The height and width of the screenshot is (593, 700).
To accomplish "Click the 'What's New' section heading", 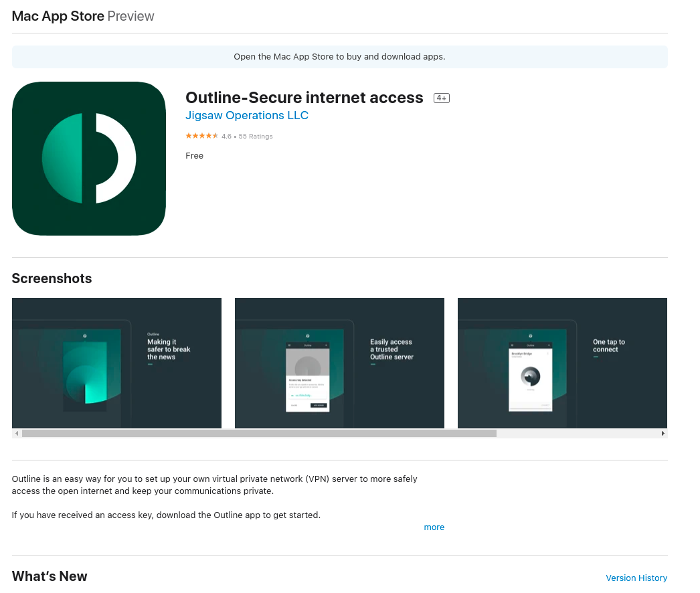I will (x=50, y=576).
